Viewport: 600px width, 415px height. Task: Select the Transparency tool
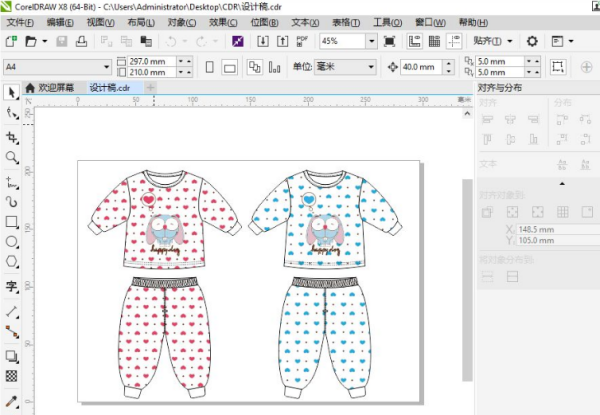pyautogui.click(x=12, y=376)
